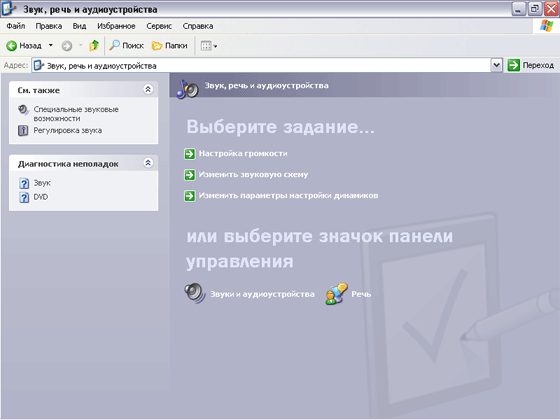Open Поиск search magnifier button
This screenshot has height=420, width=560.
coord(126,45)
